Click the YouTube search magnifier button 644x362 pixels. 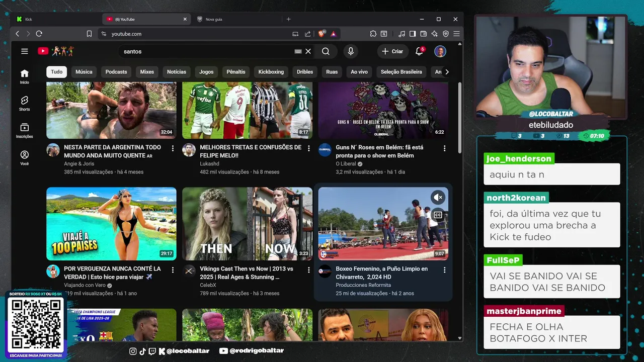click(326, 51)
